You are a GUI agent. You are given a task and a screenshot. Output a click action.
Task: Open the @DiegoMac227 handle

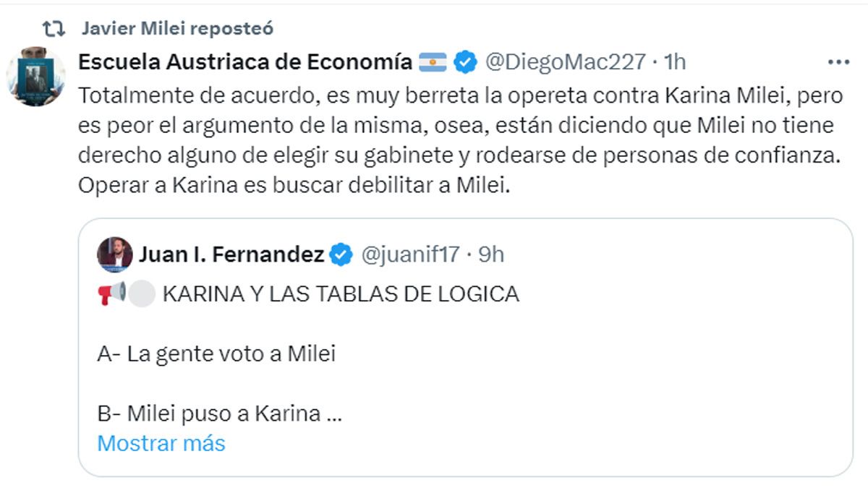coord(564,62)
